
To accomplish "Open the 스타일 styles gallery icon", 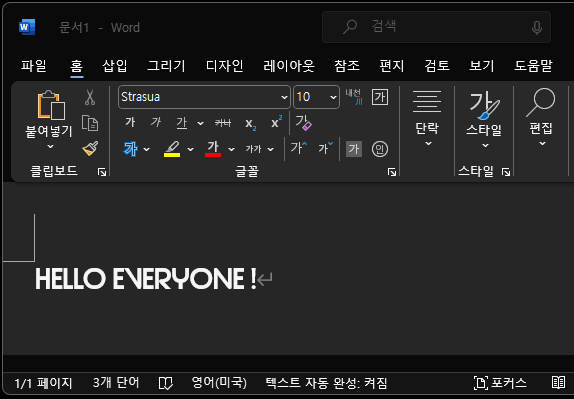I will point(484,118).
